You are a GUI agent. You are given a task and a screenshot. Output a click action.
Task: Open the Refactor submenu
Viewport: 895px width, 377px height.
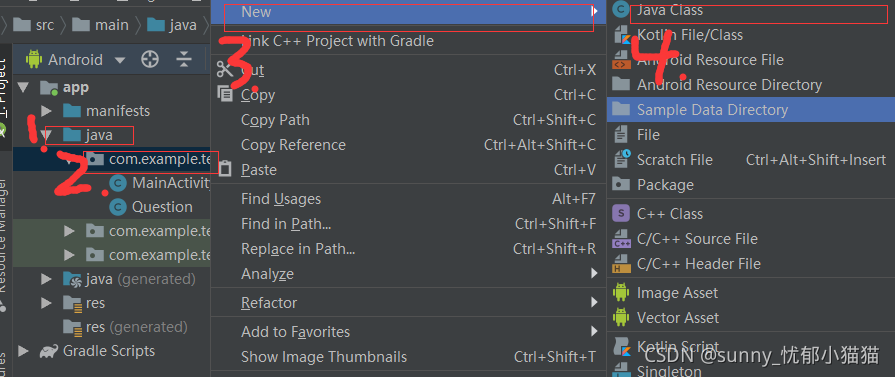coord(408,303)
